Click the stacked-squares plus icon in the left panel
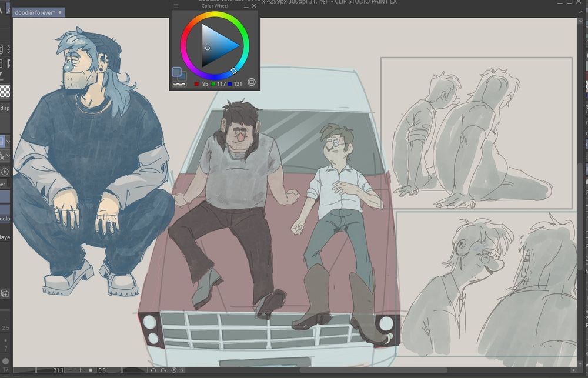588x378 pixels. [5, 293]
